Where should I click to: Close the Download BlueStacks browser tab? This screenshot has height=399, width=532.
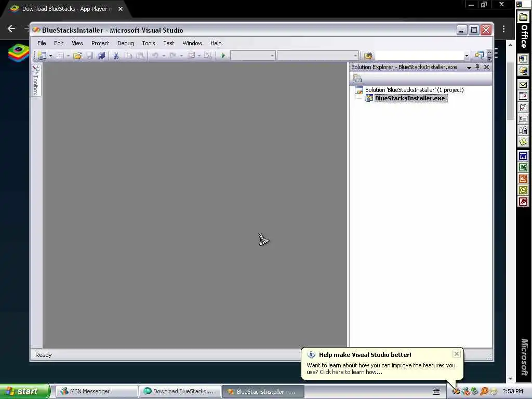point(121,9)
